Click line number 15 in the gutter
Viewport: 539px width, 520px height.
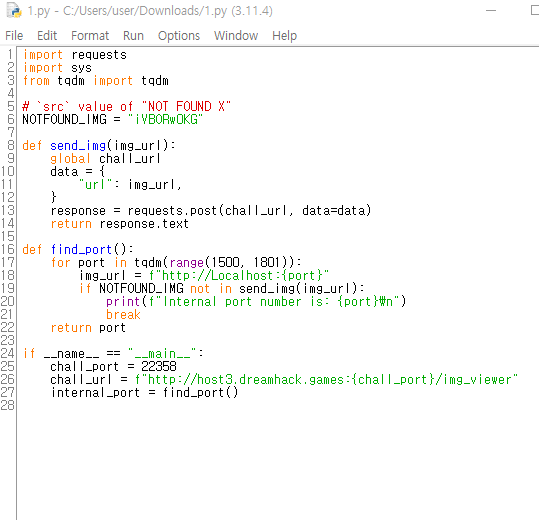[x=8, y=236]
